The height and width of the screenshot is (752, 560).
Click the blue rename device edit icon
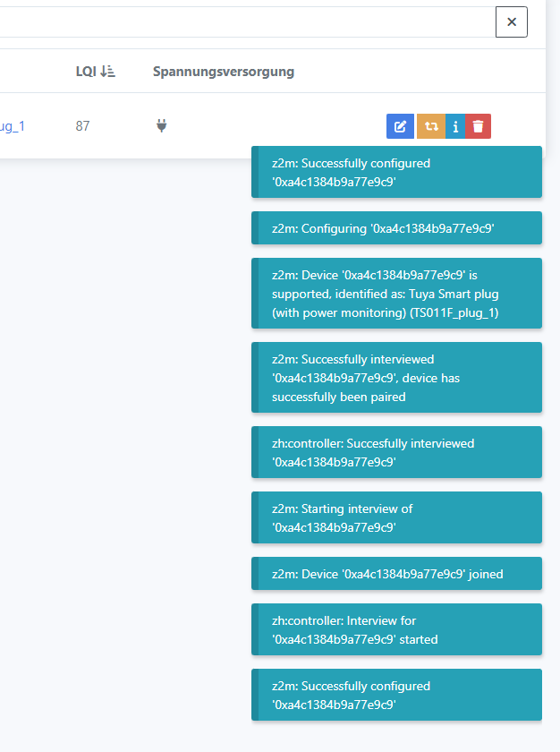pos(400,126)
